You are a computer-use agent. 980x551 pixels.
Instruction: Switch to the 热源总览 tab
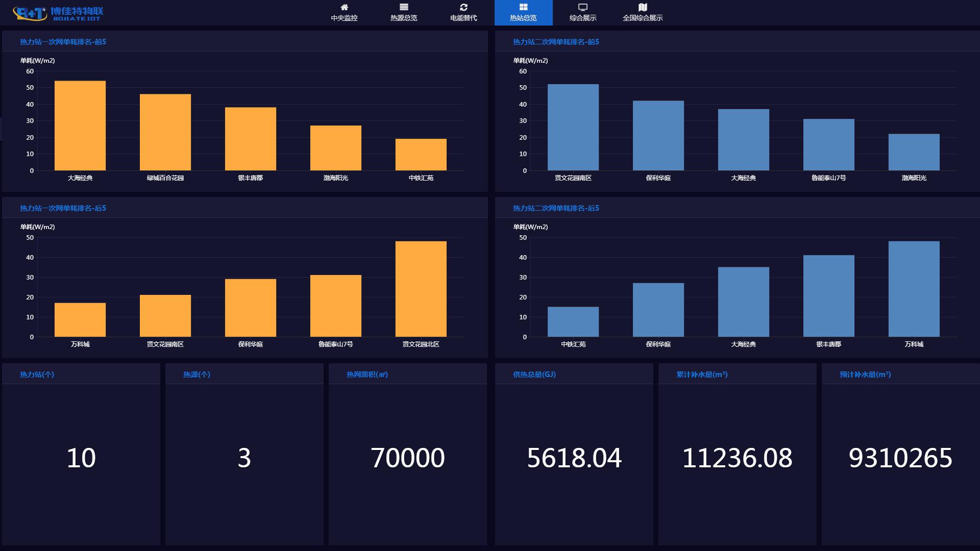coord(404,13)
